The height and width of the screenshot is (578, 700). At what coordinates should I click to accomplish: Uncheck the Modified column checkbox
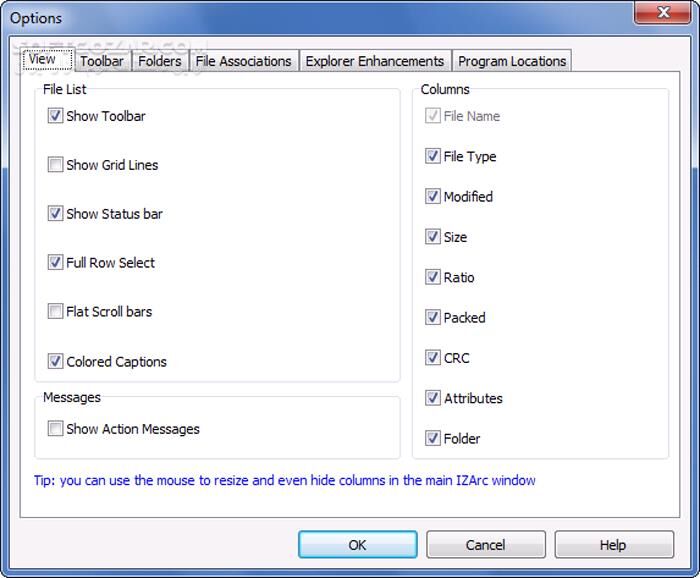433,197
